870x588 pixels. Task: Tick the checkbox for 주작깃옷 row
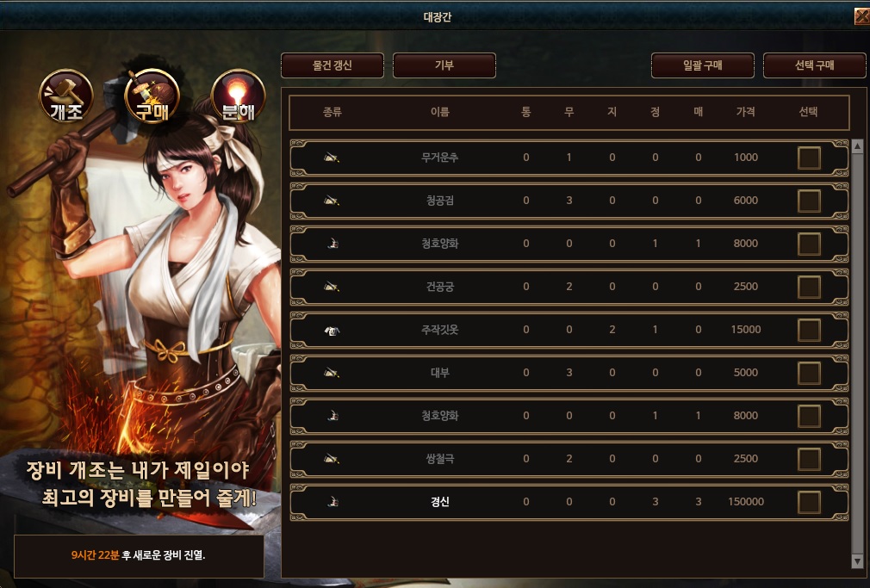pyautogui.click(x=809, y=330)
